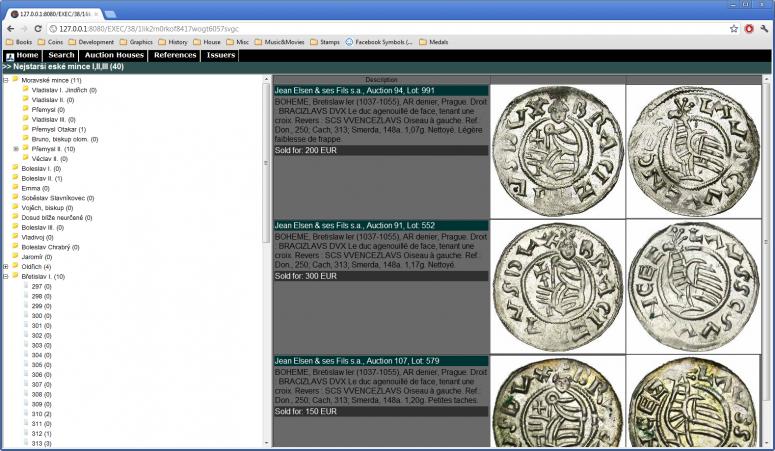Open Jean Elsen Auction 94, Lot: 991 link
The width and height of the screenshot is (775, 451).
point(354,90)
